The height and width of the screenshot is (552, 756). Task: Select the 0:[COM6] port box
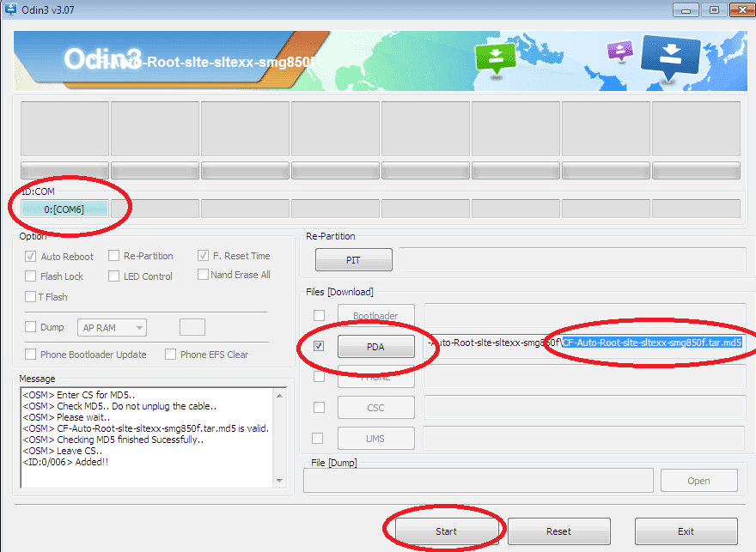64,209
